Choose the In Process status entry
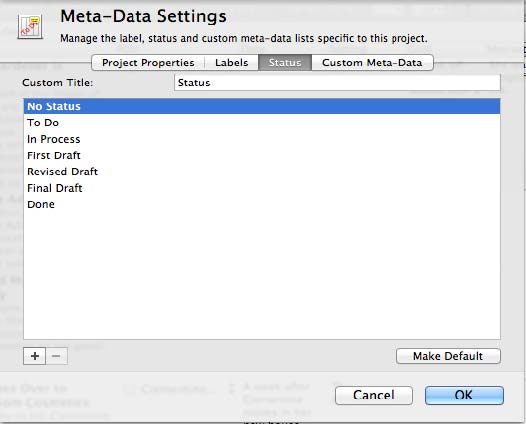The width and height of the screenshot is (526, 424). 262,139
